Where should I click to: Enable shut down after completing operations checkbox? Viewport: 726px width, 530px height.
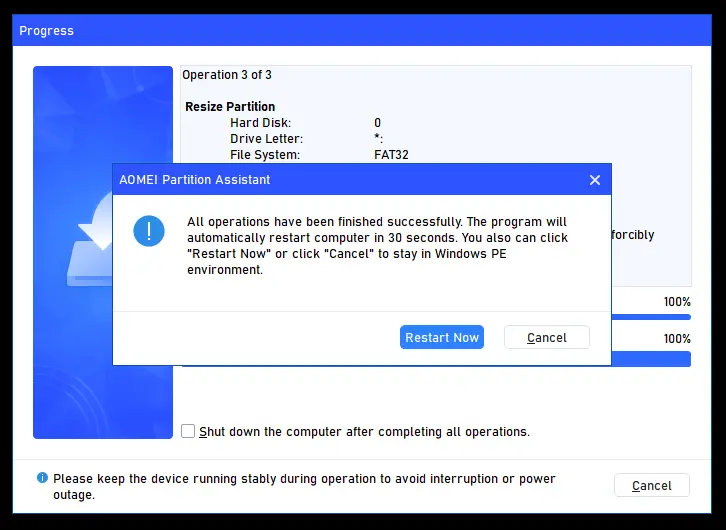click(x=188, y=431)
